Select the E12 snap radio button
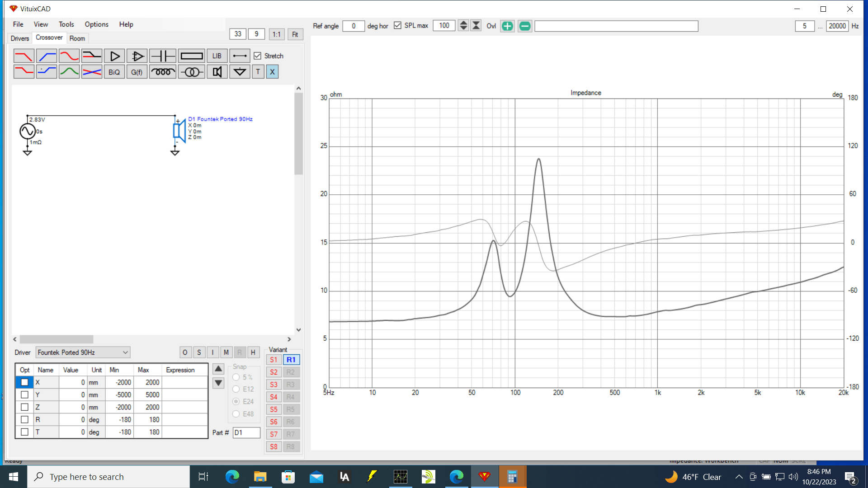The height and width of the screenshot is (488, 868). (x=236, y=389)
